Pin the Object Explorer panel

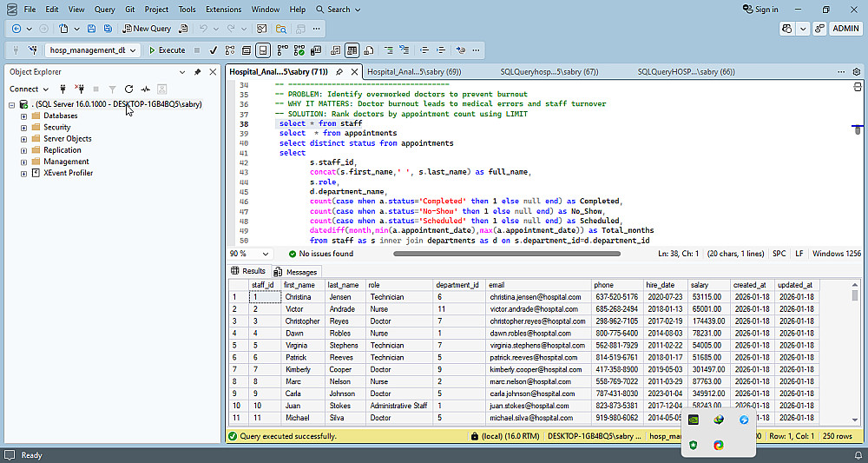point(197,72)
